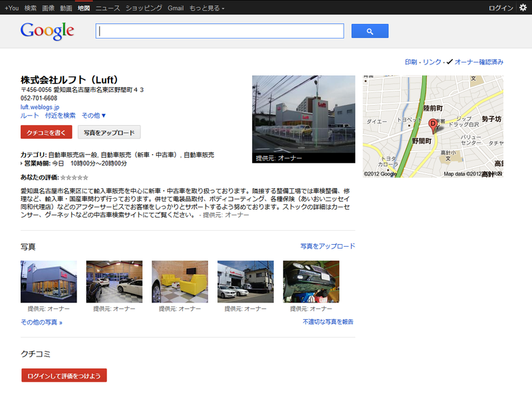The image size is (532, 405).
Task: Select the address line 〒456-0056
Action: pyautogui.click(x=82, y=90)
